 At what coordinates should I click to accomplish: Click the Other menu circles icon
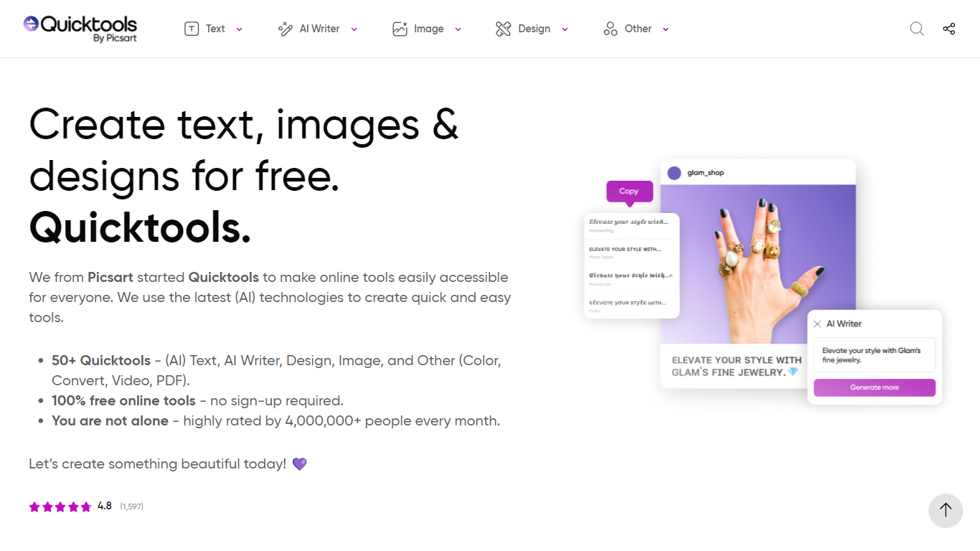click(x=611, y=29)
